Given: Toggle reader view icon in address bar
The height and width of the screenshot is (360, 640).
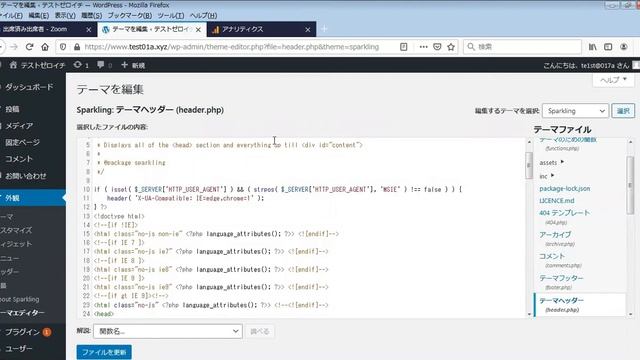Looking at the screenshot, I should pyautogui.click(x=404, y=47).
